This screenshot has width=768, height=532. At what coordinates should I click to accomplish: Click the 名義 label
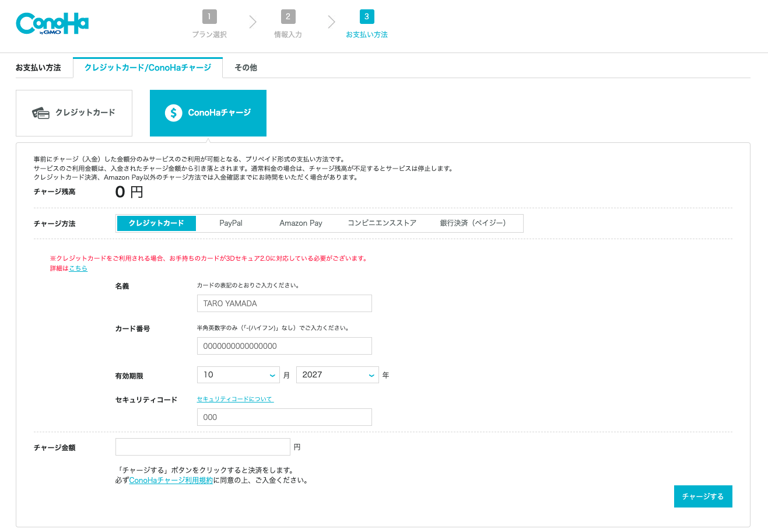(x=122, y=286)
